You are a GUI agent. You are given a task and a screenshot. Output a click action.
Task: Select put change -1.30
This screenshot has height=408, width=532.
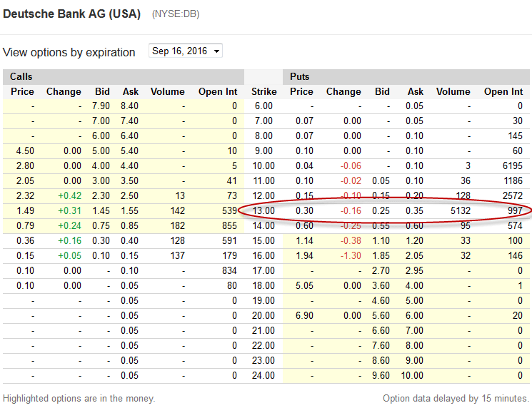351,255
